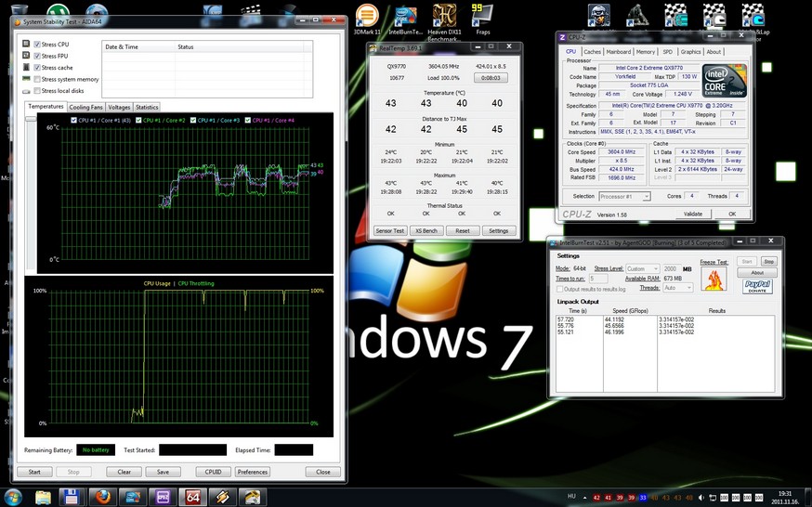Click the flame Freeze Test icon
The image size is (812, 507).
point(714,279)
